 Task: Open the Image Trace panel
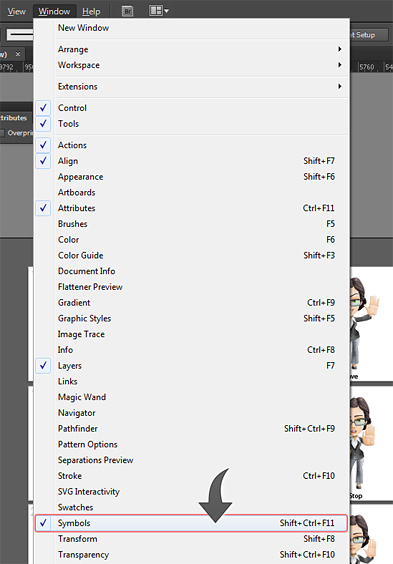pyautogui.click(x=192, y=334)
